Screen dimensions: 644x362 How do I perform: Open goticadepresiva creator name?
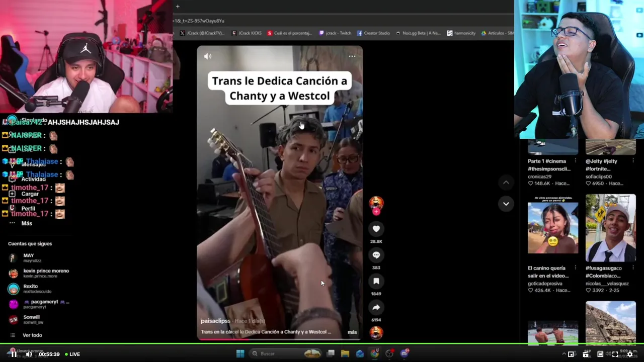pos(545,284)
